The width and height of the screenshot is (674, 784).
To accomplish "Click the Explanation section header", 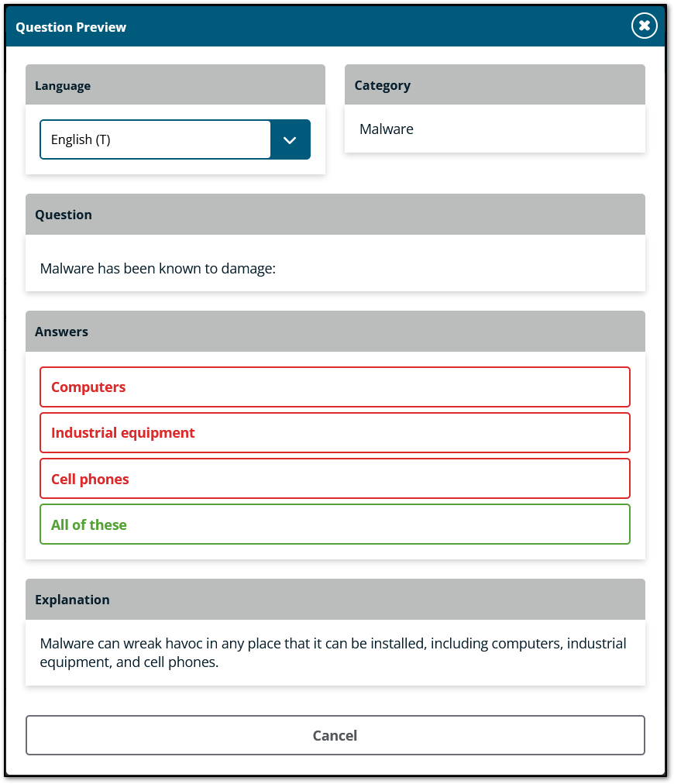I will (72, 599).
